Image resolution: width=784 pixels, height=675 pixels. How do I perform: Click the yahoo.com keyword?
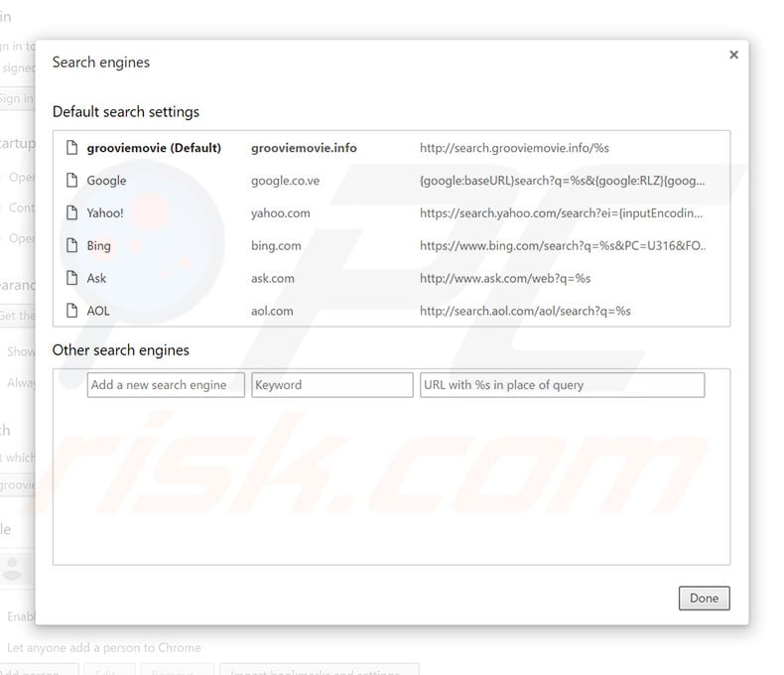[x=281, y=213]
